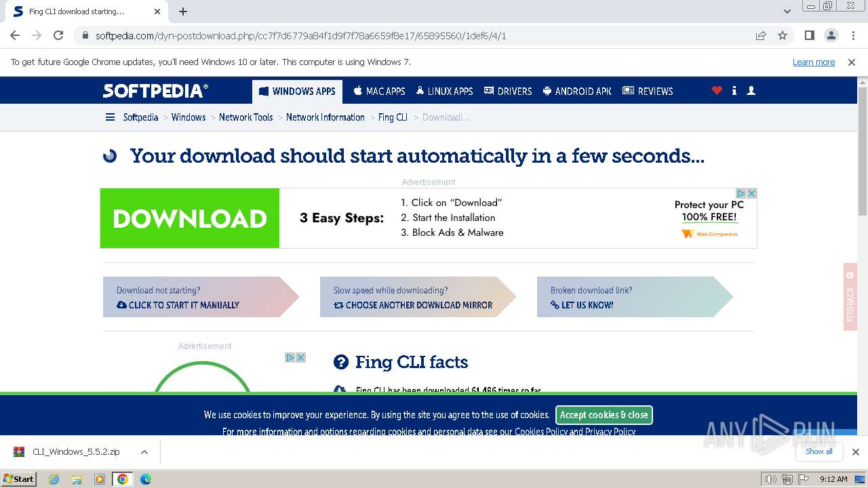Image resolution: width=868 pixels, height=488 pixels.
Task: Open the Chrome three-dot menu
Action: click(x=852, y=35)
